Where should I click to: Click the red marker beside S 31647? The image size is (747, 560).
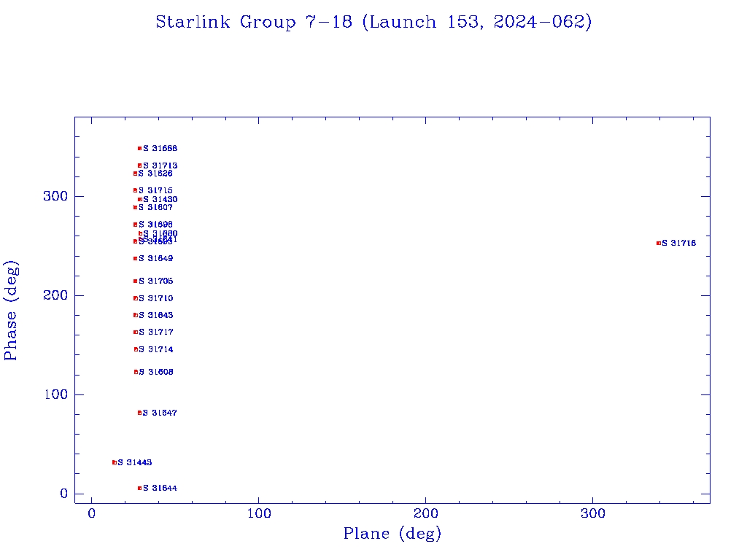coord(139,413)
